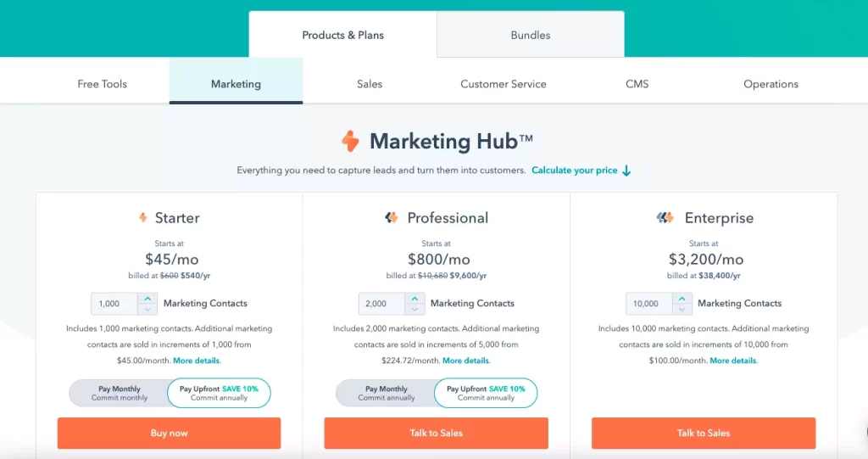Open the Customer Service product tab

point(504,84)
